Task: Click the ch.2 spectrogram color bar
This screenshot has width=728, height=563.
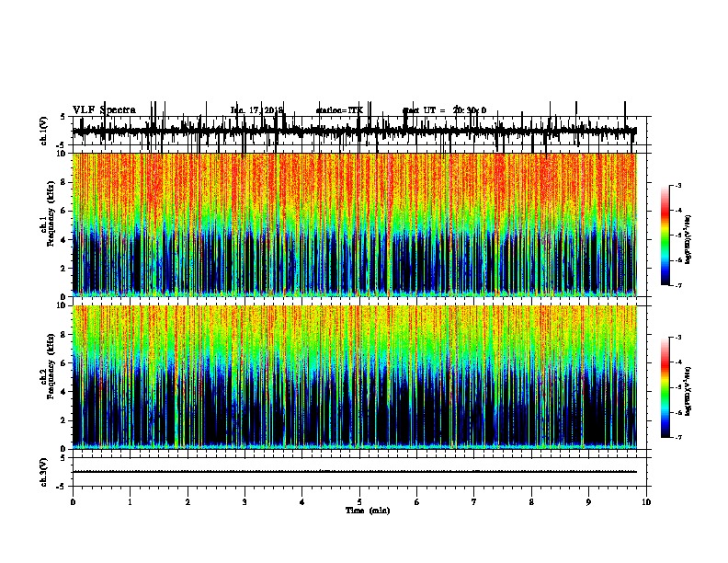Action: click(x=665, y=387)
